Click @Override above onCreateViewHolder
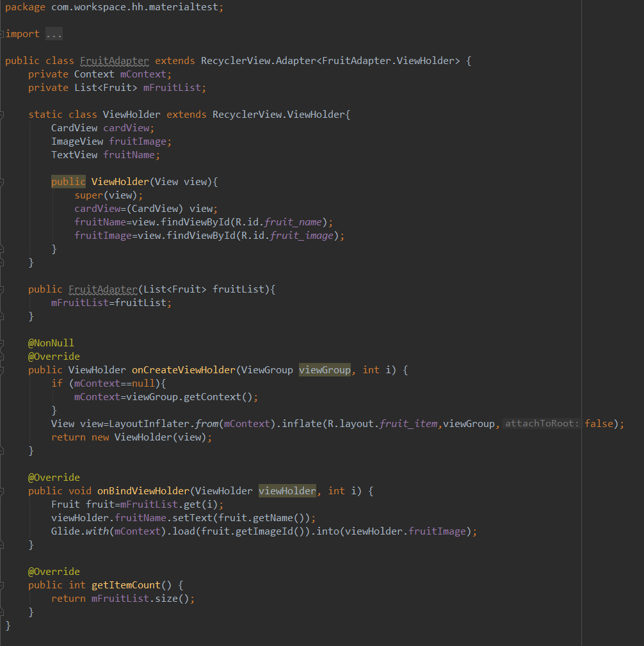This screenshot has height=646, width=644. 54,357
